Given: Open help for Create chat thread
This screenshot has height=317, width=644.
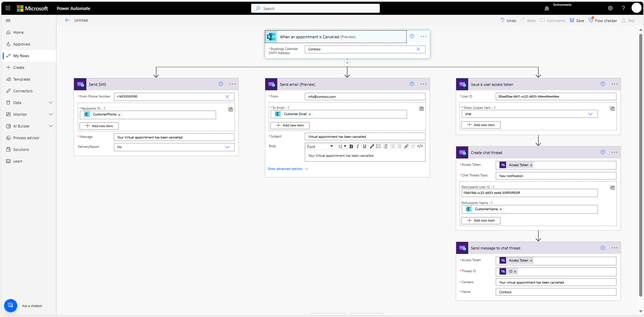Looking at the screenshot, I should pyautogui.click(x=603, y=152).
